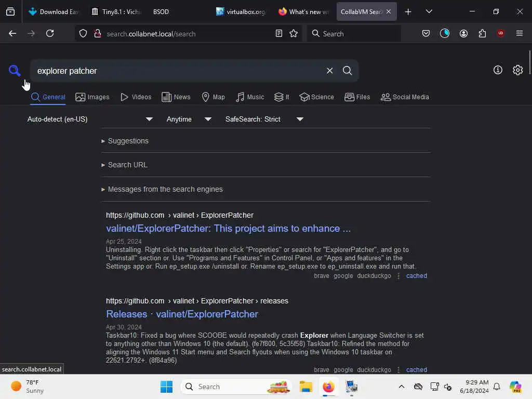Open a new browser tab
Screen dimensions: 532x399
(408, 11)
